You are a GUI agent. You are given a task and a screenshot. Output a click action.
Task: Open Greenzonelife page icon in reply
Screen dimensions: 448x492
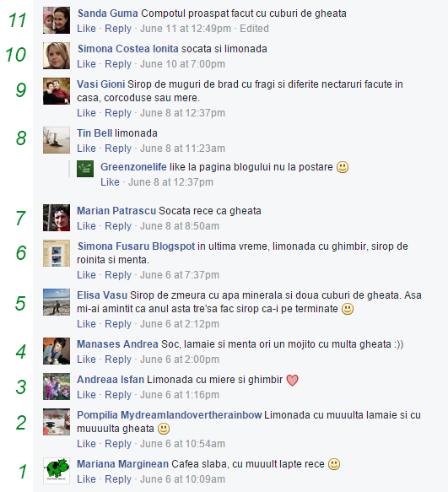85,169
